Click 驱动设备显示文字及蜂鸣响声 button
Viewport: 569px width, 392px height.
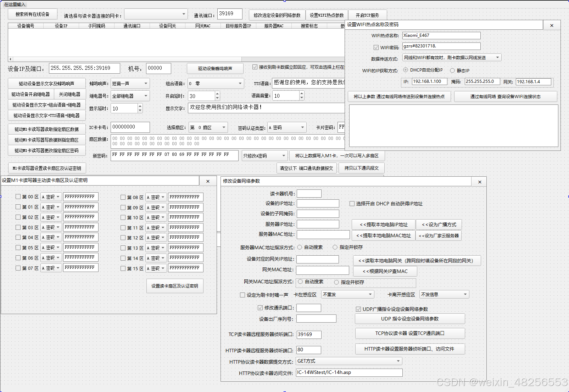pyautogui.click(x=46, y=84)
